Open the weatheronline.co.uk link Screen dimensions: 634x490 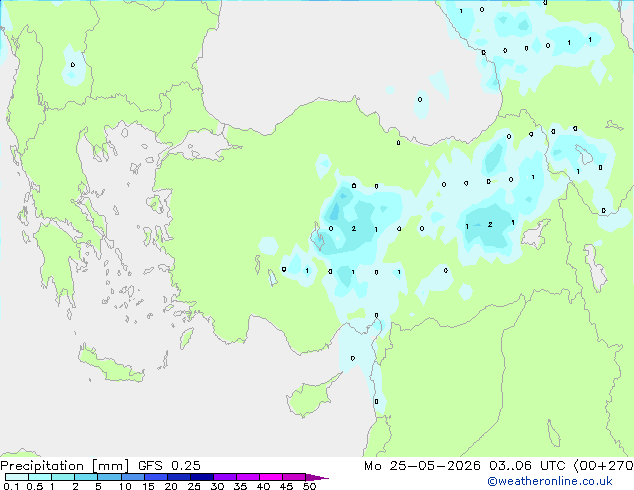pos(550,481)
